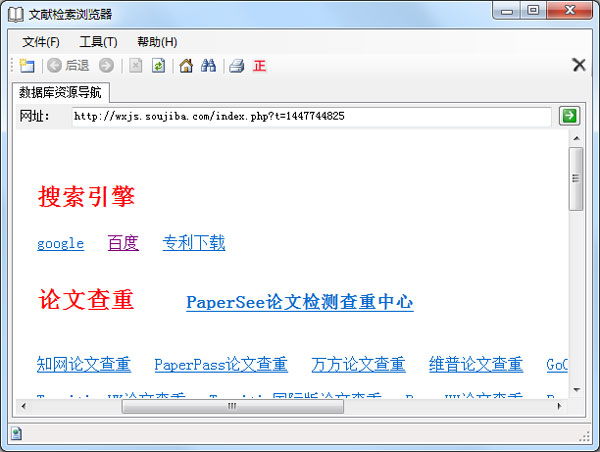The image size is (600, 452).
Task: Select the 数据库资源导航 tab
Action: point(60,92)
